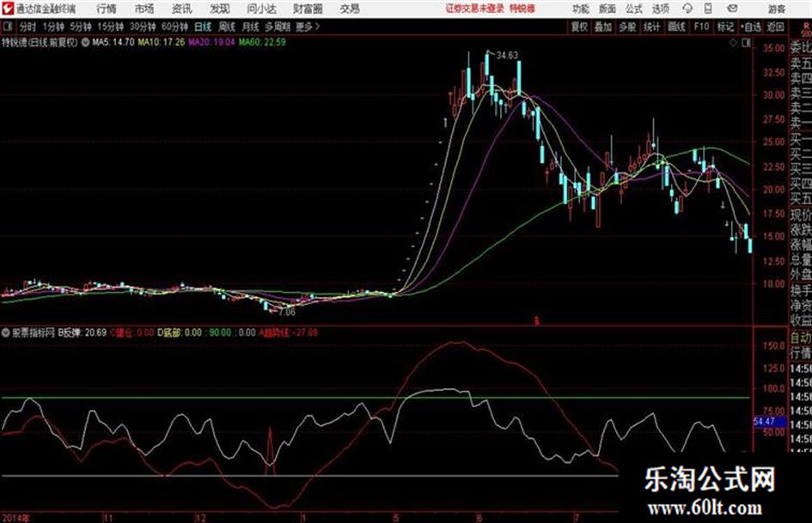Click the 游客 guest account button
Screen dimensions: 812x523
point(777,9)
